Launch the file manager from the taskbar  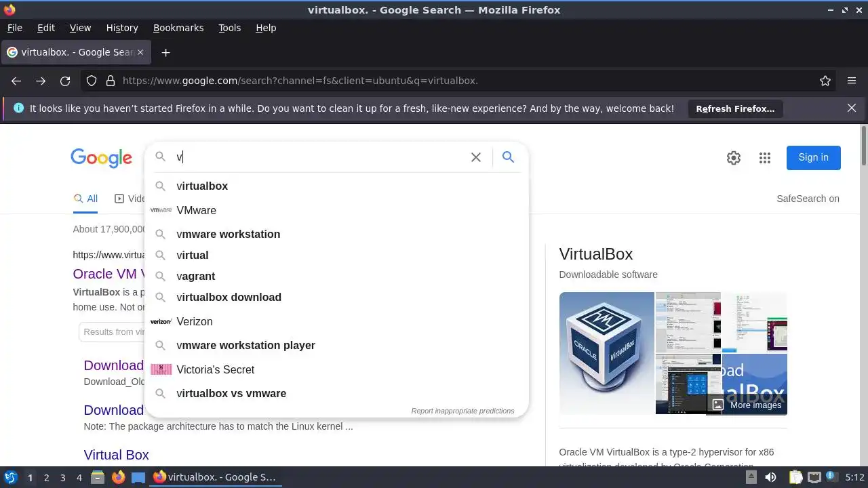(97, 477)
